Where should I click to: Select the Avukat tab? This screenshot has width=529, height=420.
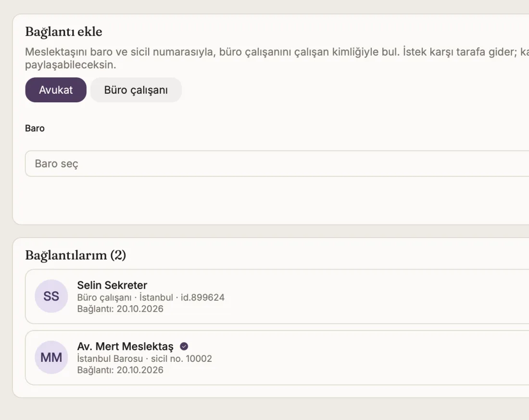click(56, 90)
